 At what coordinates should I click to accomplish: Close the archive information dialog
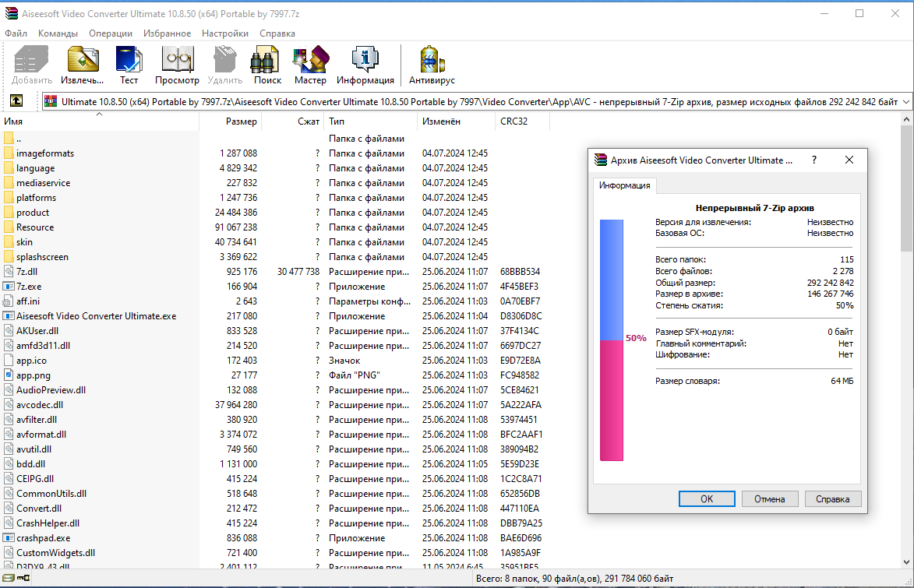[849, 160]
